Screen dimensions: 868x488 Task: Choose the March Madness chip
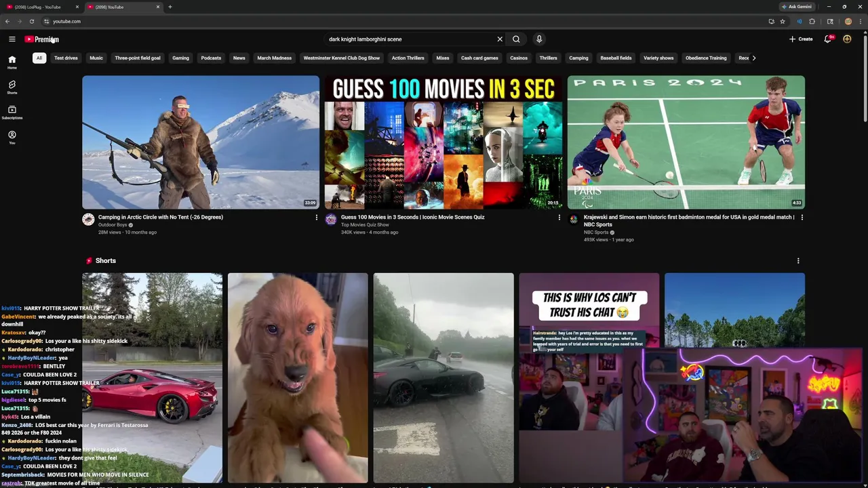[275, 58]
